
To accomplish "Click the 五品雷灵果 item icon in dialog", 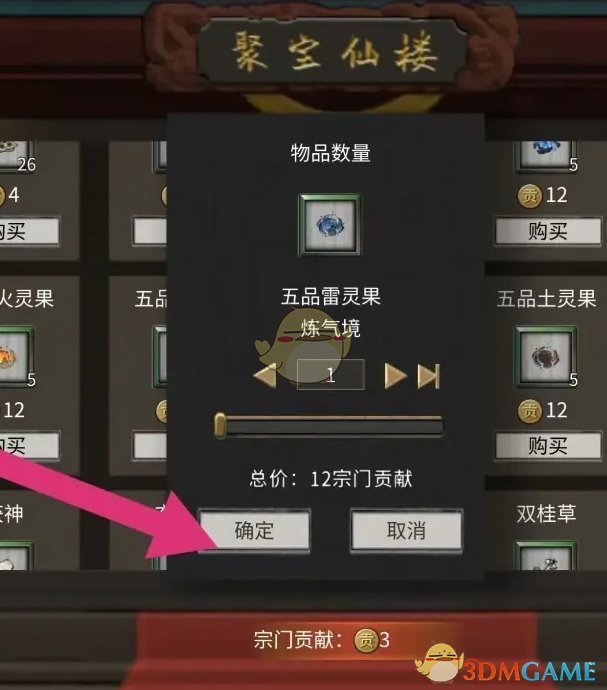I will point(329,225).
